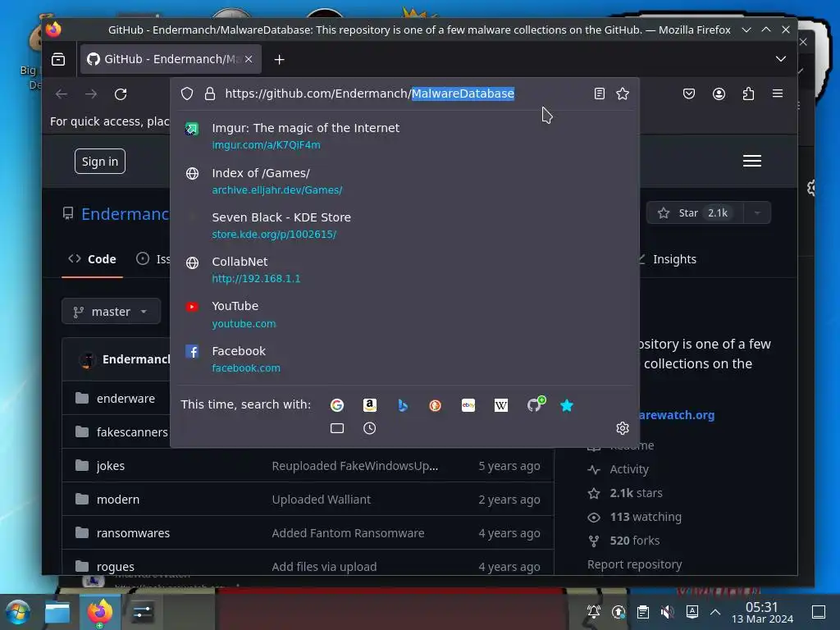Open the ransomwares folder
This screenshot has width=840, height=630.
(x=133, y=533)
